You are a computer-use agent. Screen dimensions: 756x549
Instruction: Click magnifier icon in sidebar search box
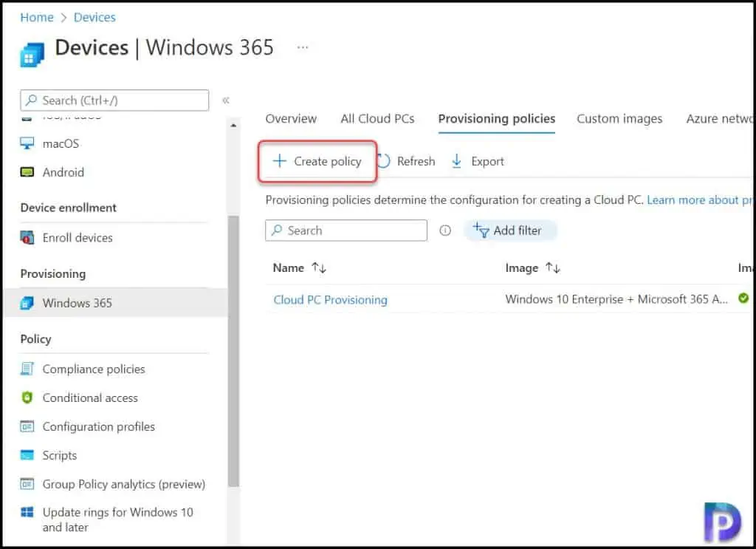[31, 100]
